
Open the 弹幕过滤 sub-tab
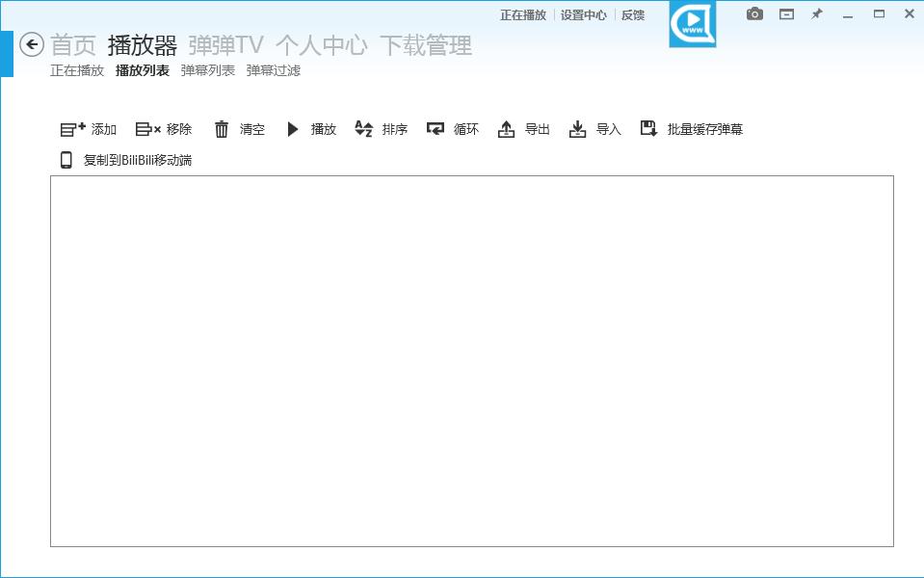[274, 70]
